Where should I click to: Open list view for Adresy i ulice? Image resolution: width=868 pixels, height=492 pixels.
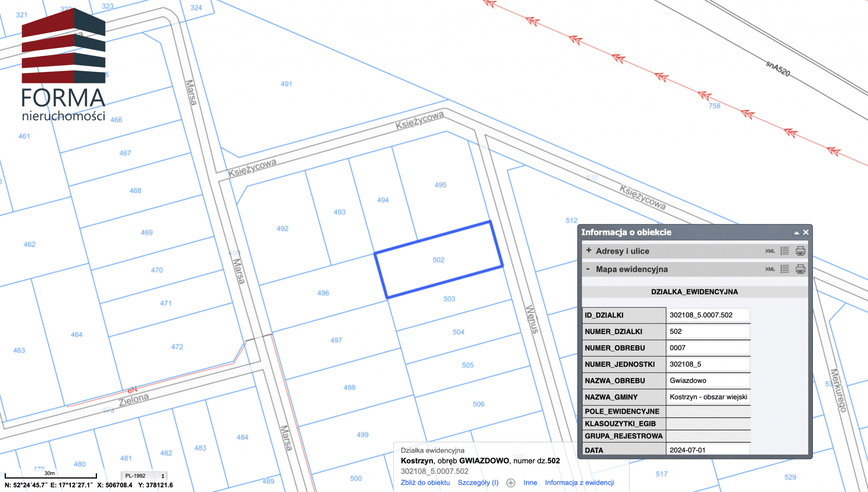[x=785, y=251]
